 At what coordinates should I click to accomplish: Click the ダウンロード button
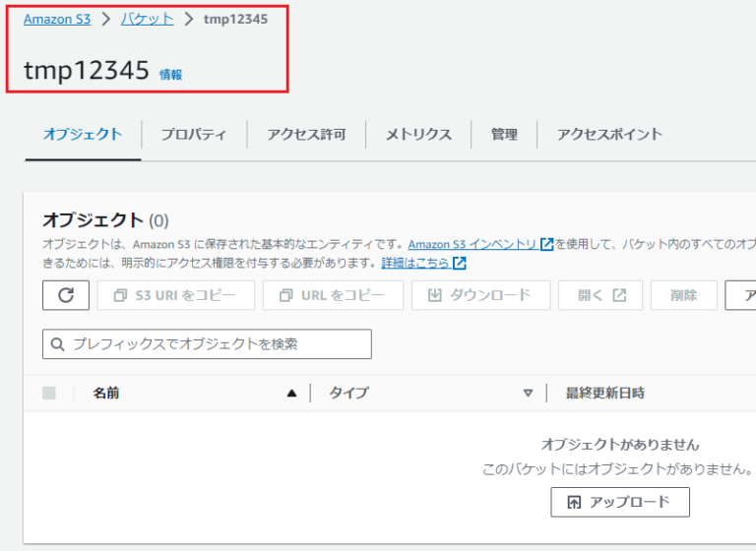(x=480, y=295)
